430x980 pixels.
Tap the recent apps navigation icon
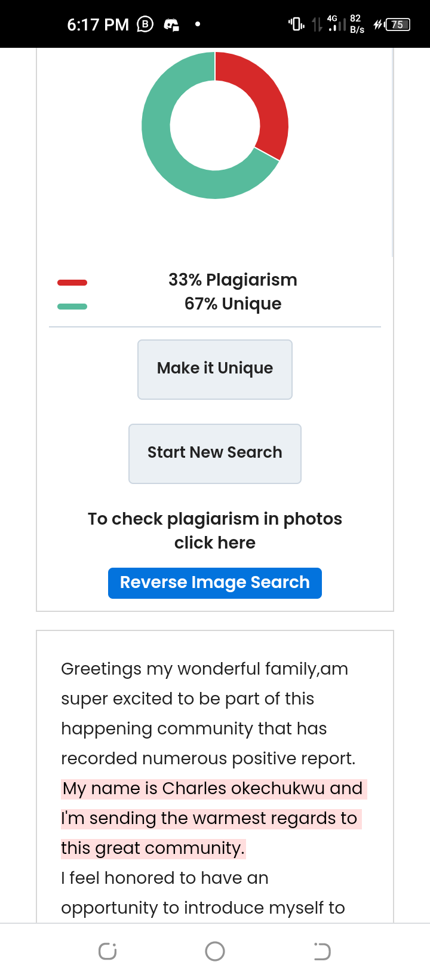pyautogui.click(x=107, y=951)
